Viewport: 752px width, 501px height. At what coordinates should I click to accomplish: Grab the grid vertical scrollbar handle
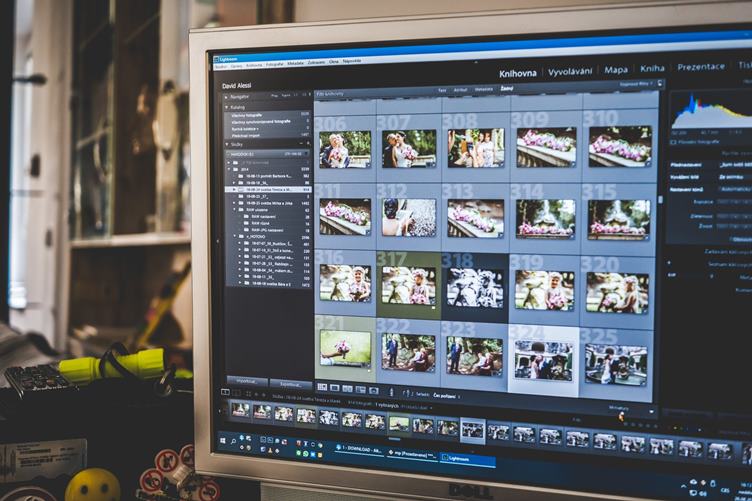(660, 199)
